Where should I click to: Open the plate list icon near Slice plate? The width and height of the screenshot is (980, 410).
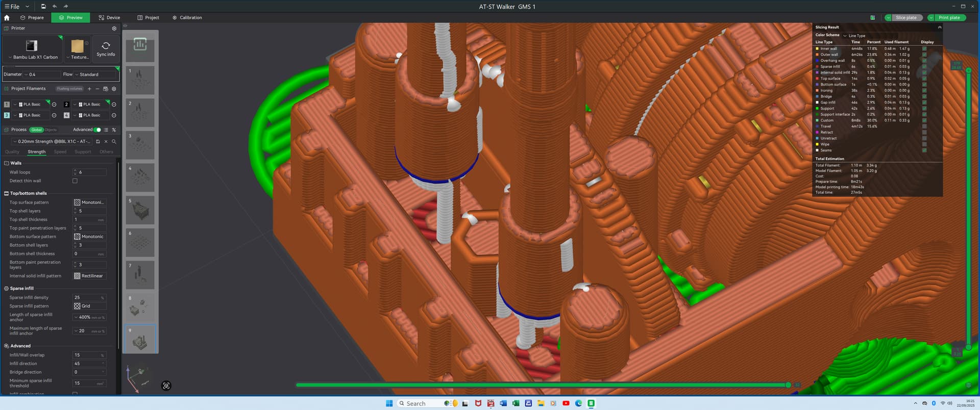pyautogui.click(x=872, y=18)
